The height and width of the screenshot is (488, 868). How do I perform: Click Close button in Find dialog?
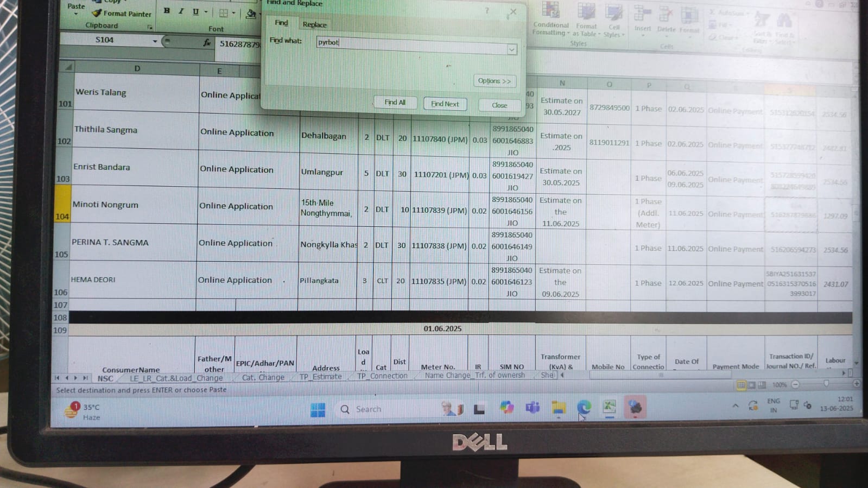[499, 105]
